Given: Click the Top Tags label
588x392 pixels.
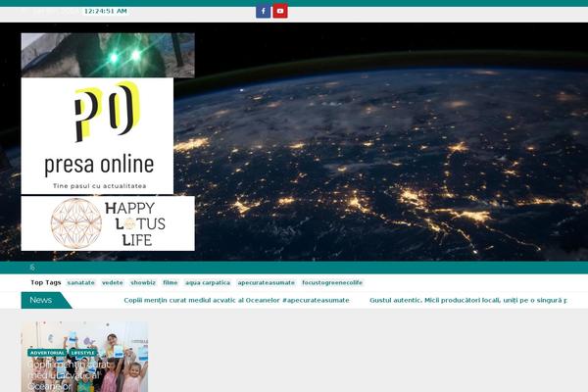Looking at the screenshot, I should pos(46,282).
